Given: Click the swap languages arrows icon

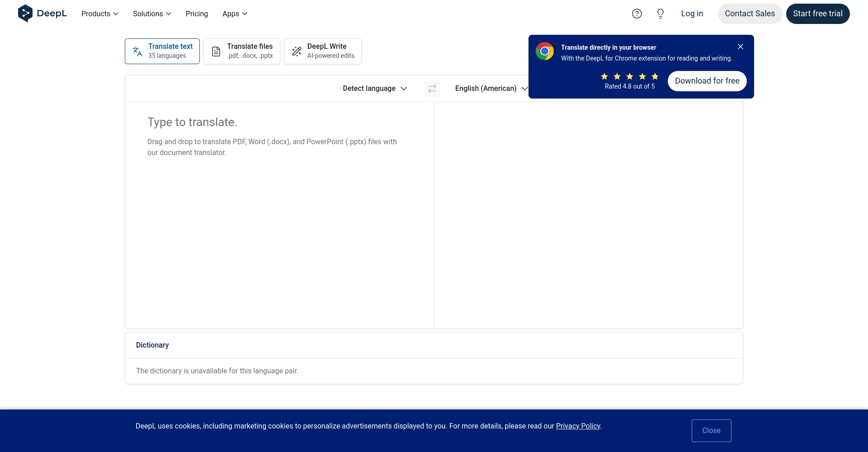Looking at the screenshot, I should (x=432, y=88).
